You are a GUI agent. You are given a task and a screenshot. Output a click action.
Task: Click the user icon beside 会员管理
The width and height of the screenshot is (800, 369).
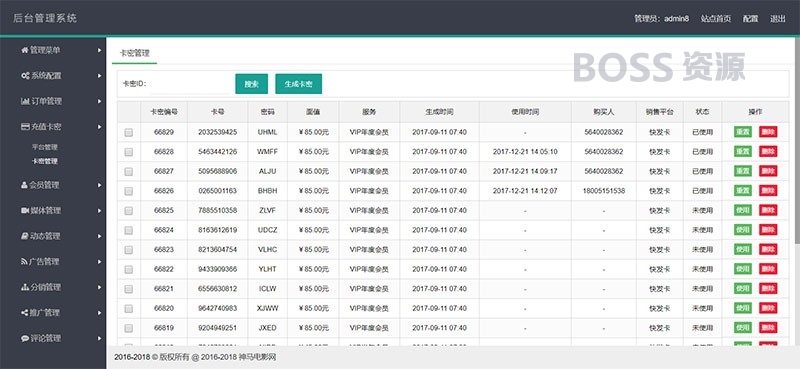coord(24,185)
